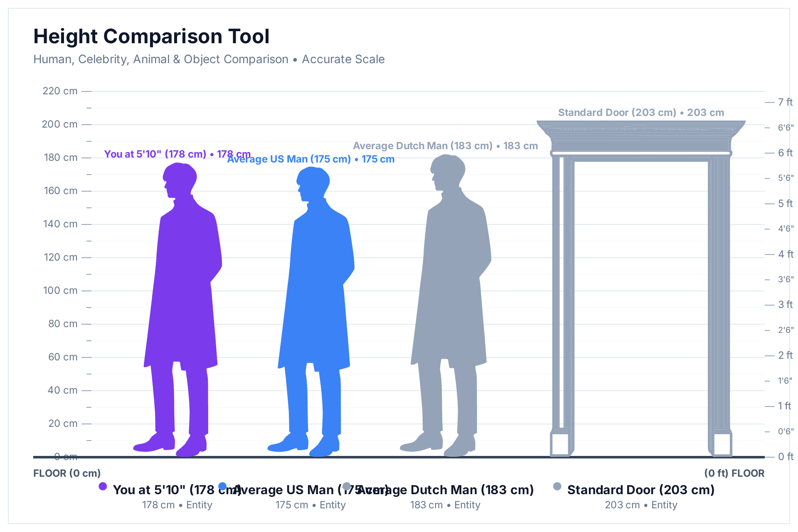This screenshot has height=532, width=798.
Task: Click the '200 cm' axis label
Action: (x=60, y=124)
